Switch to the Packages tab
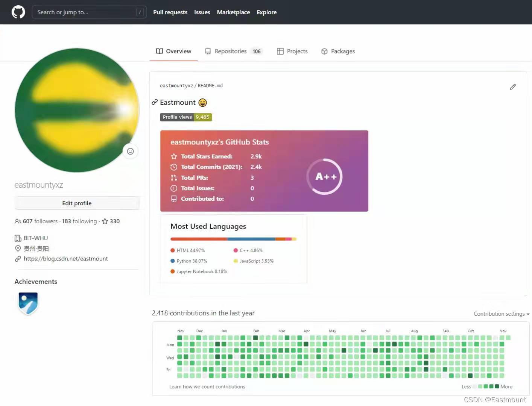This screenshot has height=406, width=532. point(338,51)
